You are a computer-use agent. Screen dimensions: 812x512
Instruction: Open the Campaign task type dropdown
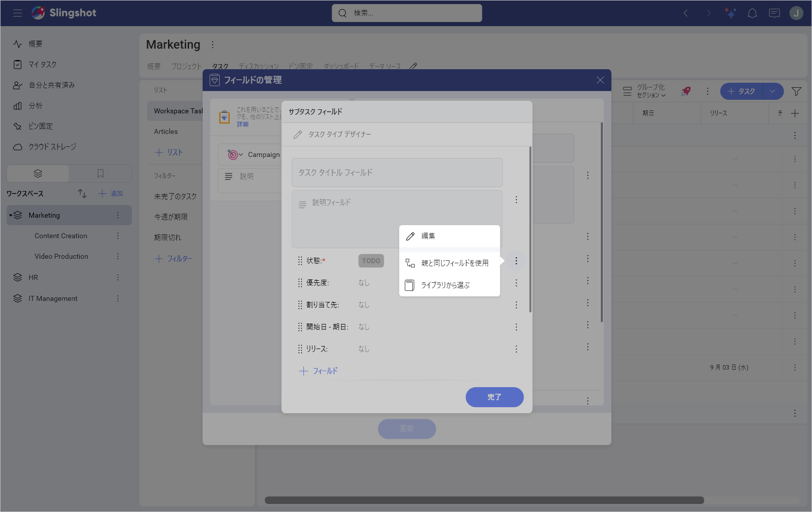pos(240,154)
